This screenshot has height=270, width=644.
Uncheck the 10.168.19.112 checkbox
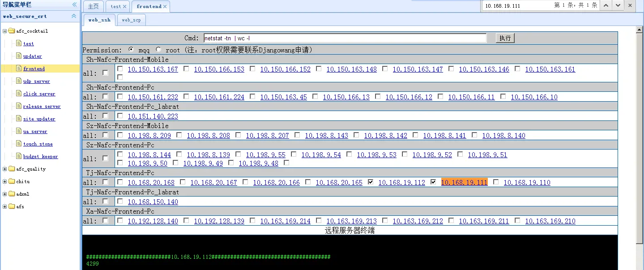point(371,182)
